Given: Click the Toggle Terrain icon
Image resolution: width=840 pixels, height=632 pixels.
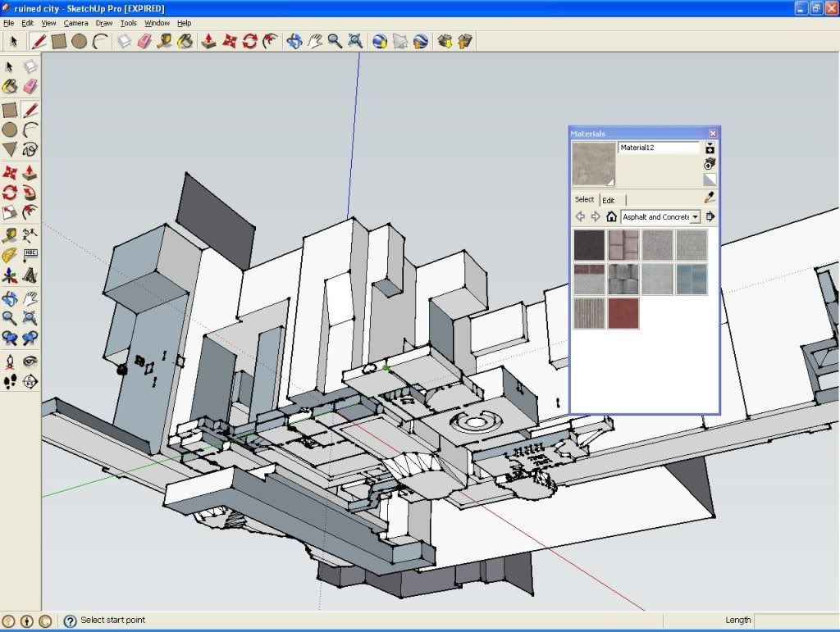Looking at the screenshot, I should point(400,41).
